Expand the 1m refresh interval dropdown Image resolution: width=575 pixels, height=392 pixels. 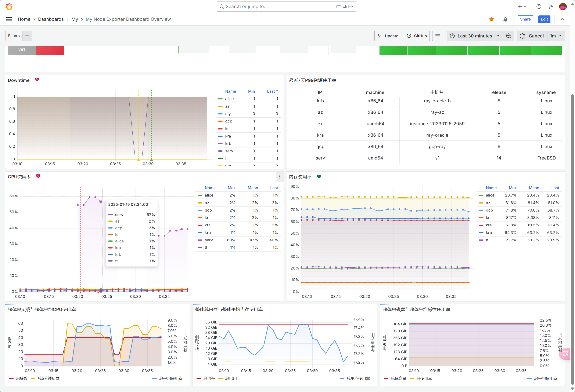[x=556, y=36]
